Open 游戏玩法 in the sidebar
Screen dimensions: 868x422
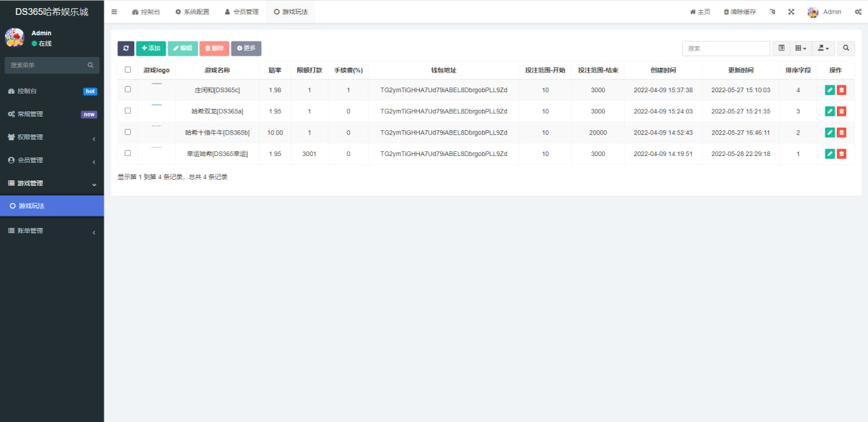pyautogui.click(x=52, y=206)
